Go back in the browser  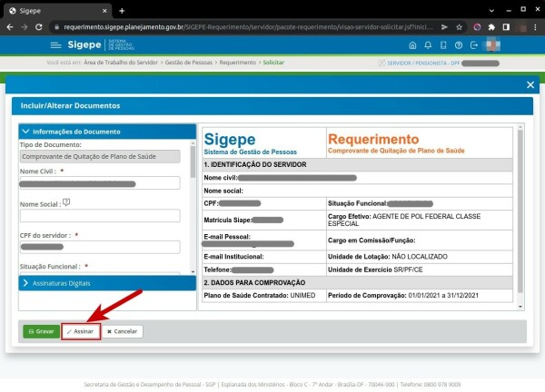(10, 27)
